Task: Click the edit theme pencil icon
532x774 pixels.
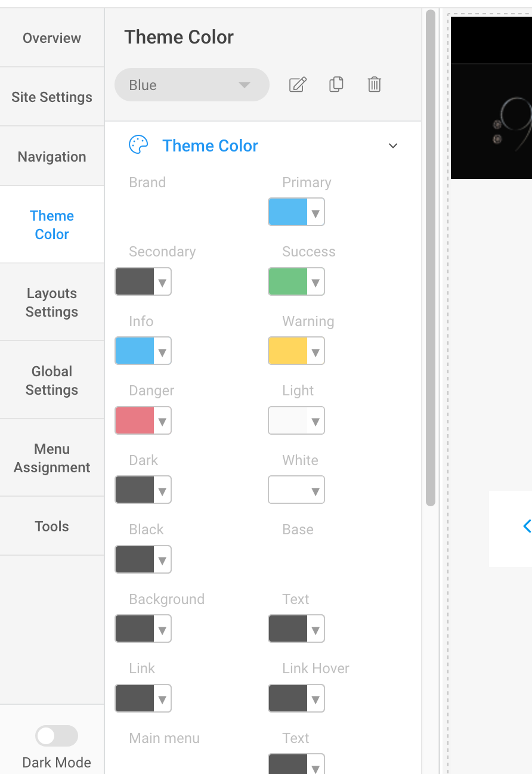Action: 298,85
